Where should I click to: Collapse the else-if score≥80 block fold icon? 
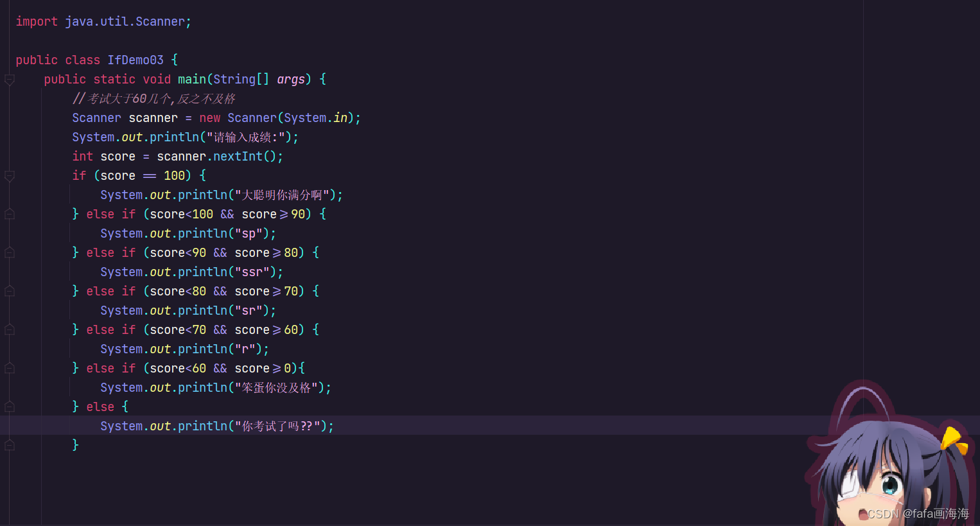(9, 252)
